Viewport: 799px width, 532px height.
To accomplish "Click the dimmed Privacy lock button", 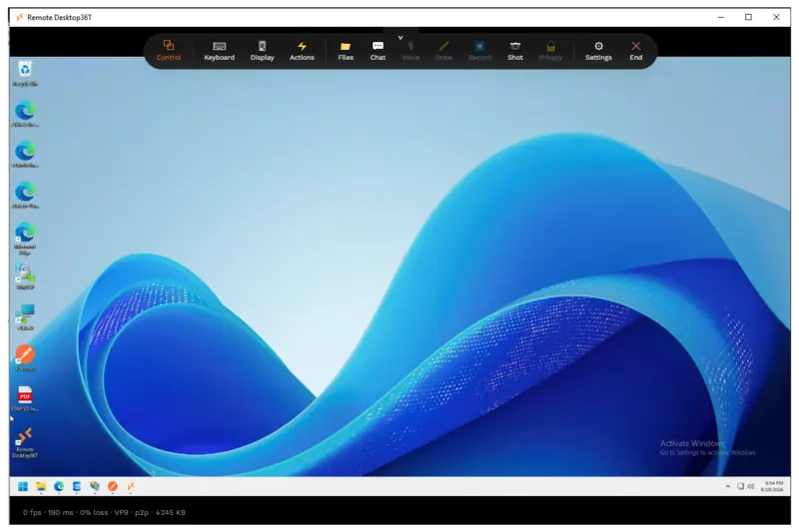I will click(x=550, y=51).
